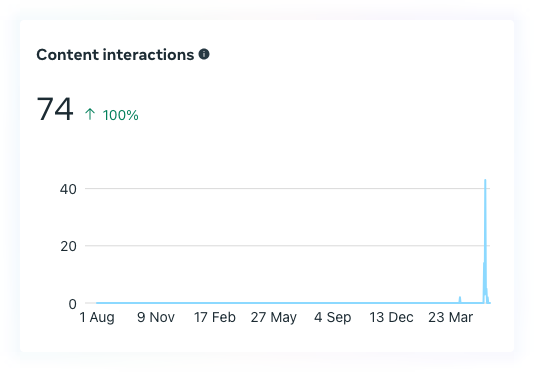Click the 27 May axis label
This screenshot has height=392, width=554.
tap(273, 317)
